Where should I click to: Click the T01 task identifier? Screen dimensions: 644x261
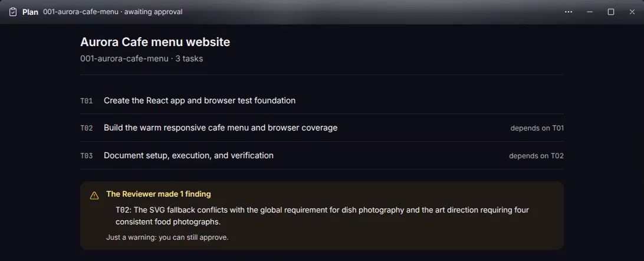click(87, 101)
